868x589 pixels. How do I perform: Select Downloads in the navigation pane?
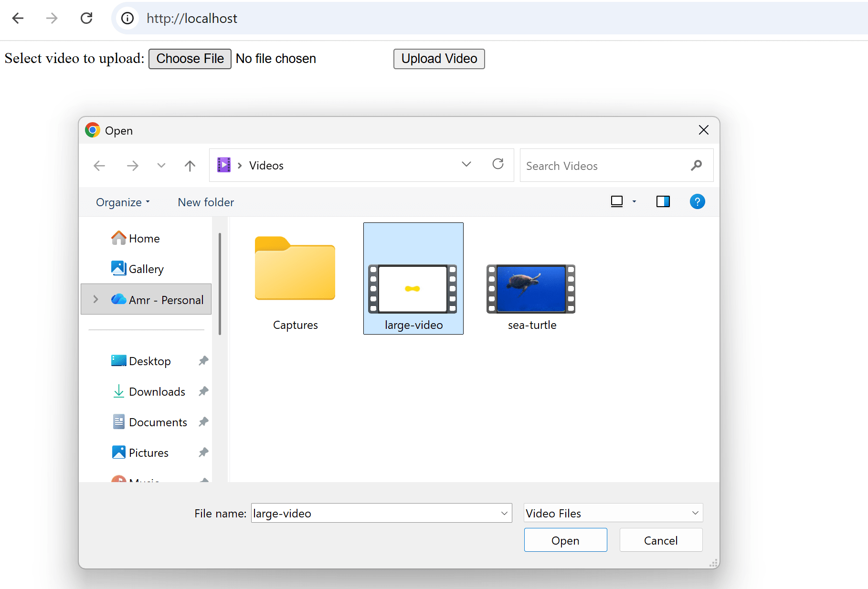(157, 392)
